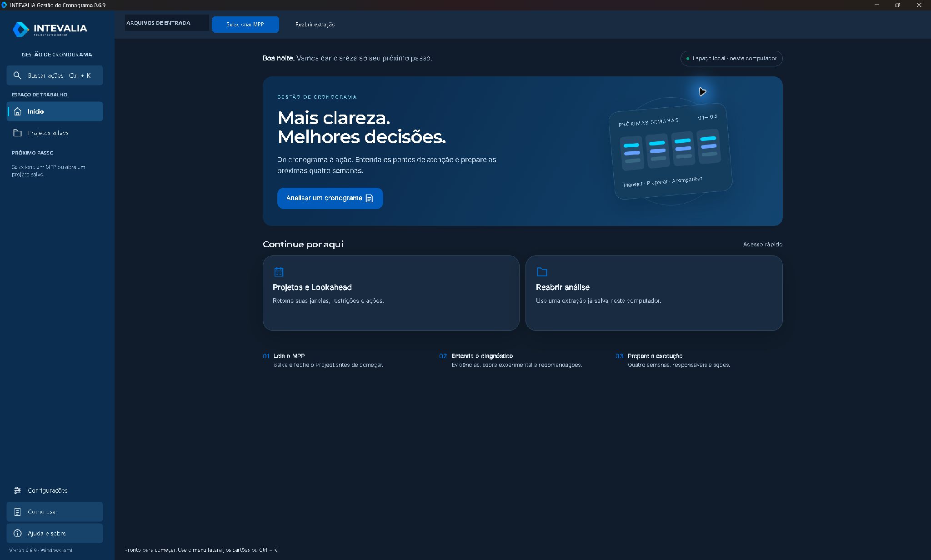
Task: Click the ARQUIVOS DE ENTRADA label
Action: (158, 23)
